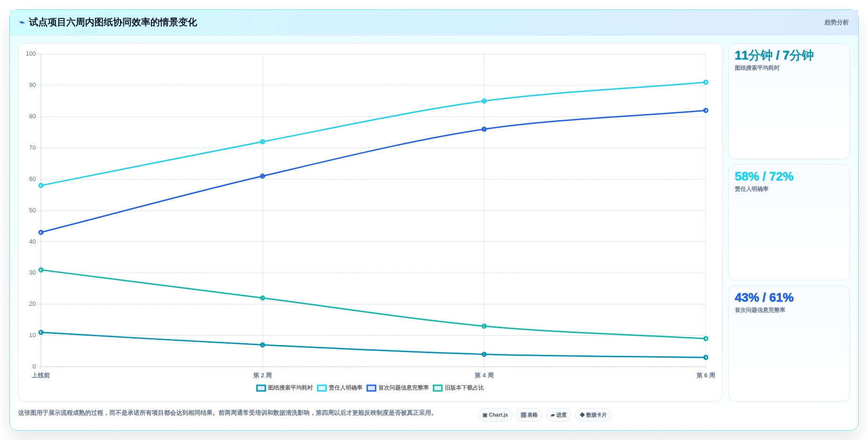Click the chart title 试点项目六周内图纸协同效率的情景变化
Screen dimensions: 868x440
[x=113, y=22]
